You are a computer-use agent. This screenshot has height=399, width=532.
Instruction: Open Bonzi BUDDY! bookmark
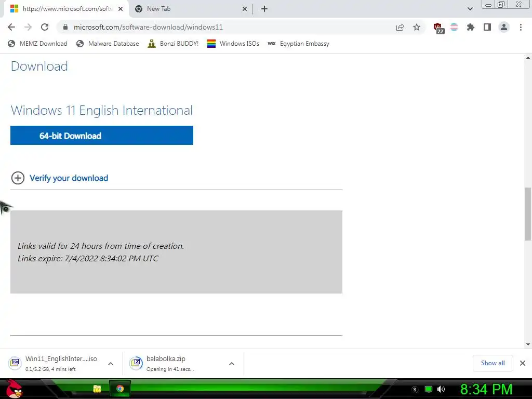(173, 44)
